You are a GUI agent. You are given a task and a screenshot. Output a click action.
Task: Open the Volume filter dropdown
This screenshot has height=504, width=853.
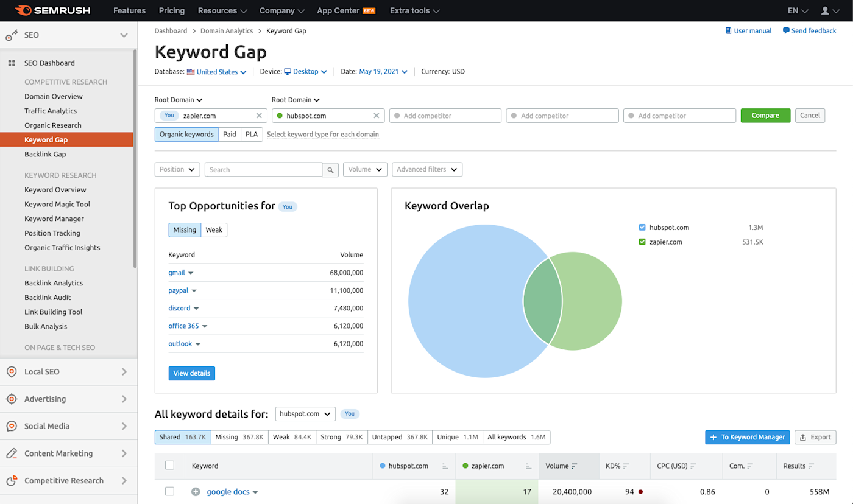click(x=365, y=169)
